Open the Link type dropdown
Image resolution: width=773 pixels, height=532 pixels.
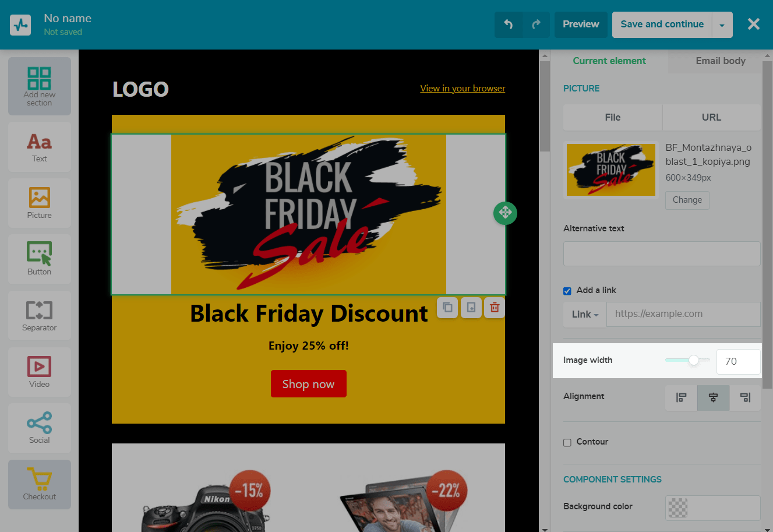[x=585, y=314]
